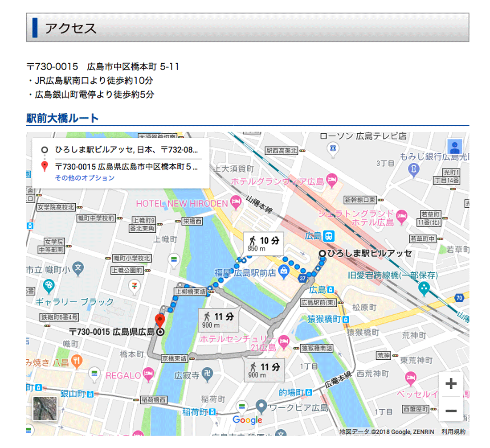Select the もみじ銀行 bank pin
The width and height of the screenshot is (490, 448).
(414, 170)
